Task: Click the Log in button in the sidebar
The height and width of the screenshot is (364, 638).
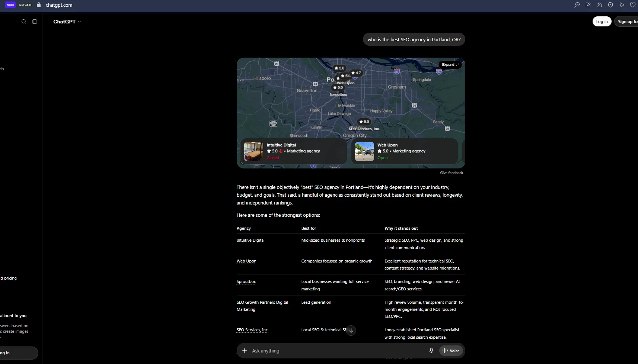Action: [x=19, y=353]
